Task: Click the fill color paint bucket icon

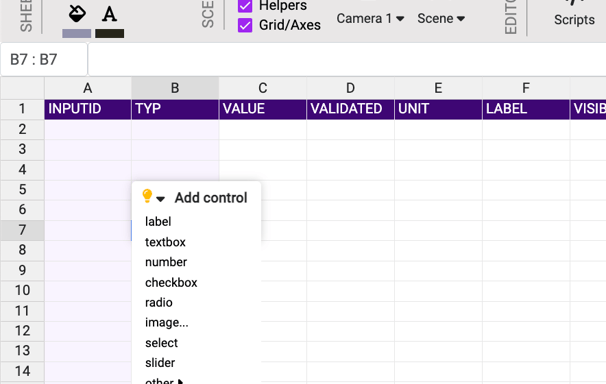Action: [77, 14]
